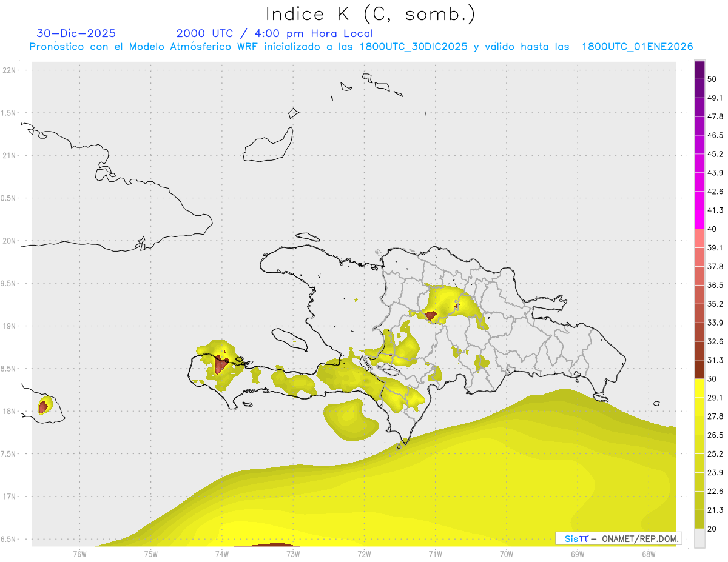Screen dimensions: 728x562
Task: Click the 42.6 color scale label
Action: 715,192
